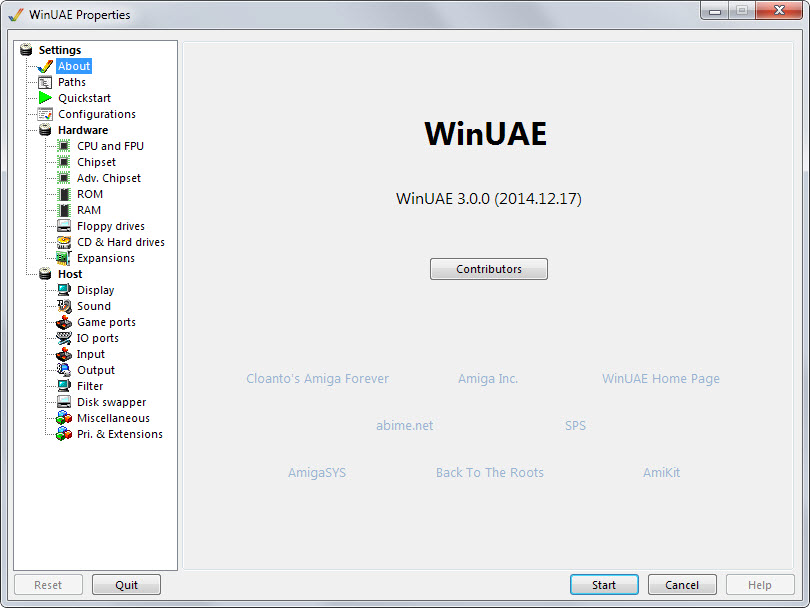The width and height of the screenshot is (810, 608).
Task: Select the Hardware tree node
Action: tap(83, 130)
